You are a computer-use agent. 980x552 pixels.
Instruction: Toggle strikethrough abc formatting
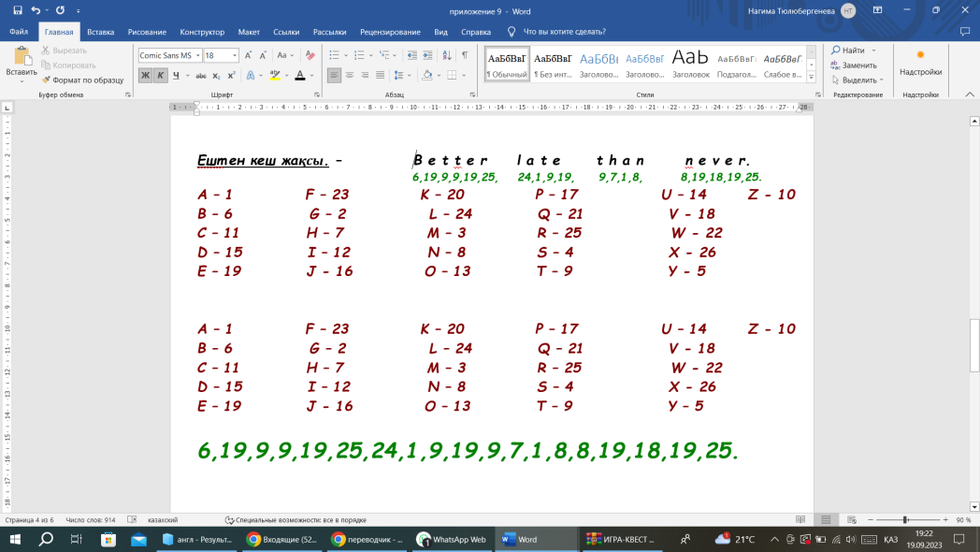click(x=201, y=75)
